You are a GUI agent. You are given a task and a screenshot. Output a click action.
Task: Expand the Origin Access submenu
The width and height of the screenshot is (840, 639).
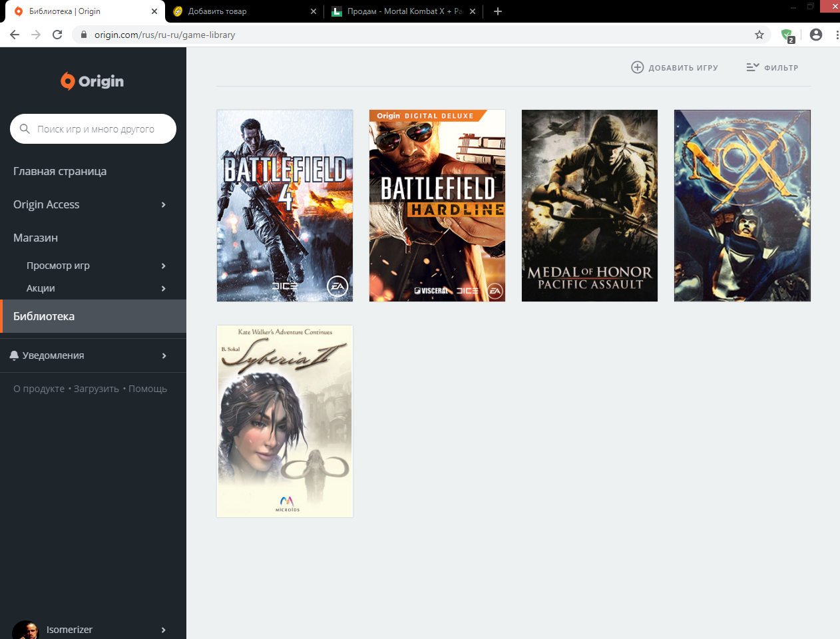coord(164,204)
